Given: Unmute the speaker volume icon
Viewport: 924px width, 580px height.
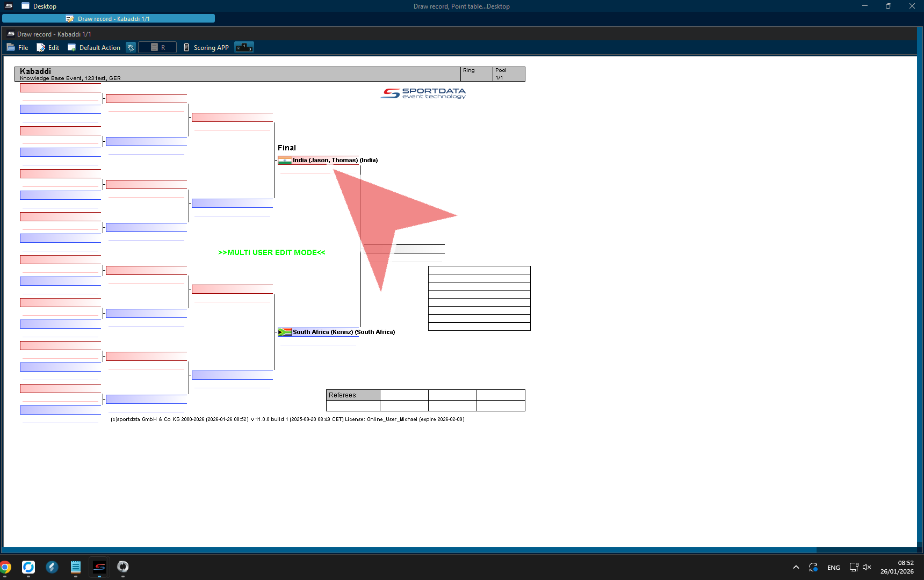Looking at the screenshot, I should [x=867, y=567].
